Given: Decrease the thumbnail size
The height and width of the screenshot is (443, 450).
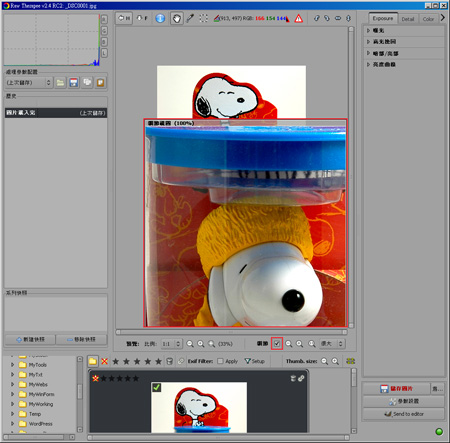Looking at the screenshot, I should click(324, 361).
